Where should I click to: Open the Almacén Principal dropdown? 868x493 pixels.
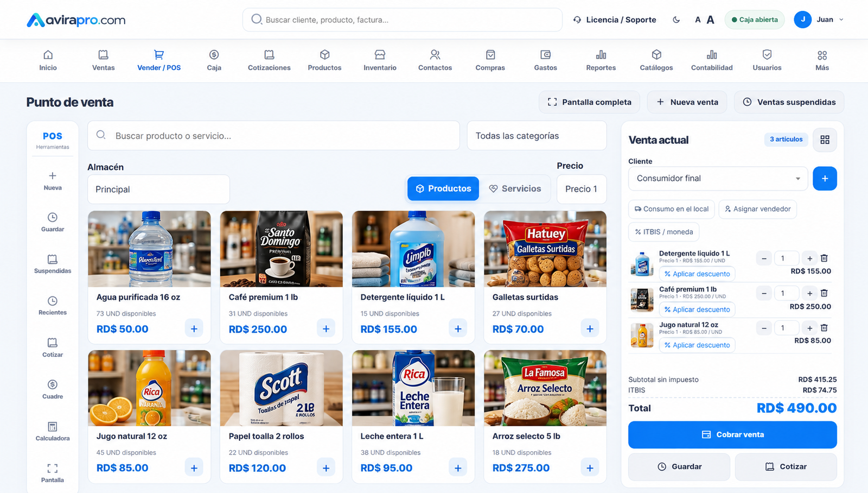click(x=158, y=189)
